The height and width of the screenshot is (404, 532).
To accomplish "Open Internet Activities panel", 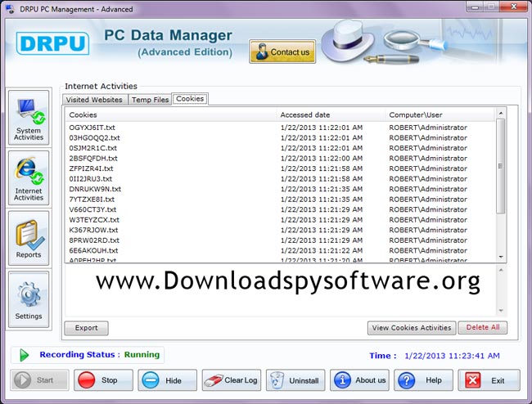I will (x=29, y=178).
